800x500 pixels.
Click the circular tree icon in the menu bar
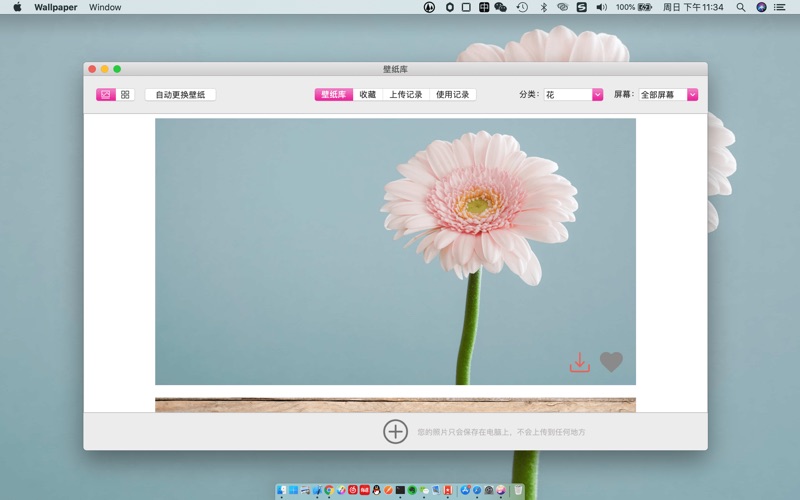[430, 7]
